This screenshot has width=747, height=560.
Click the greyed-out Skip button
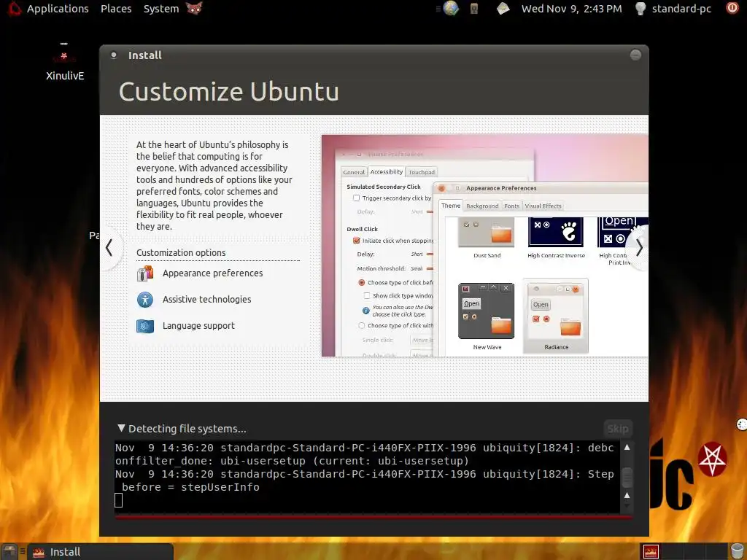[618, 429]
